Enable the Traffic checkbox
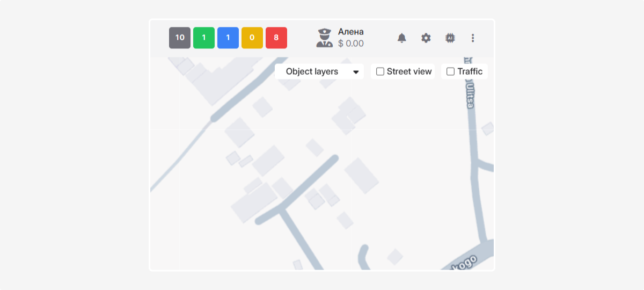644x290 pixels. coord(451,71)
